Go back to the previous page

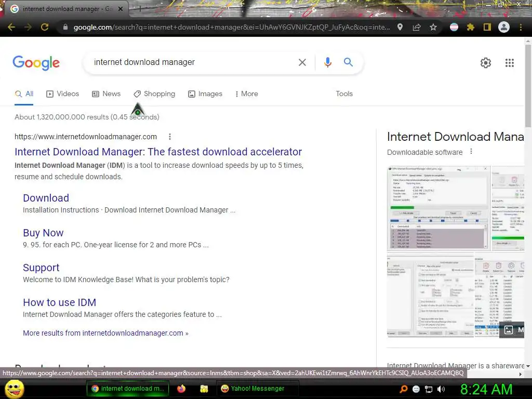[11, 27]
